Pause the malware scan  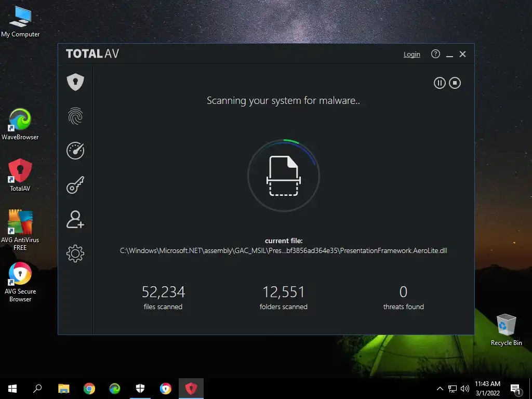pyautogui.click(x=440, y=83)
